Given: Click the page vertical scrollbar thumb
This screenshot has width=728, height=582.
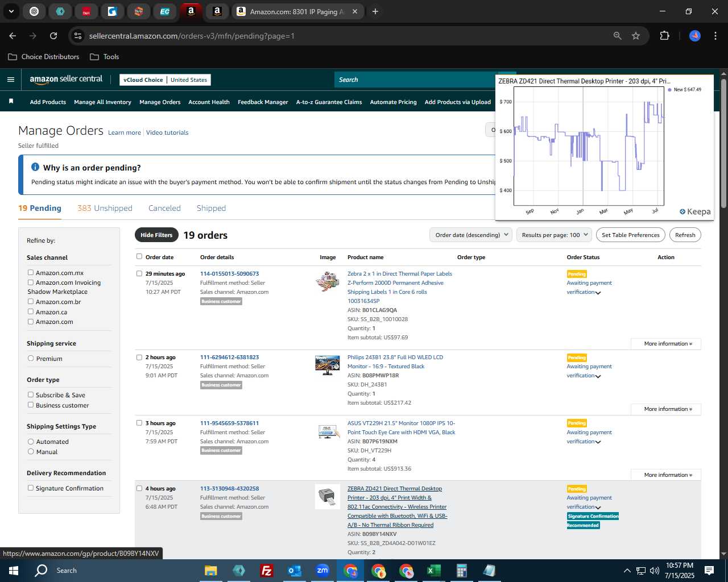Looking at the screenshot, I should coord(723,143).
